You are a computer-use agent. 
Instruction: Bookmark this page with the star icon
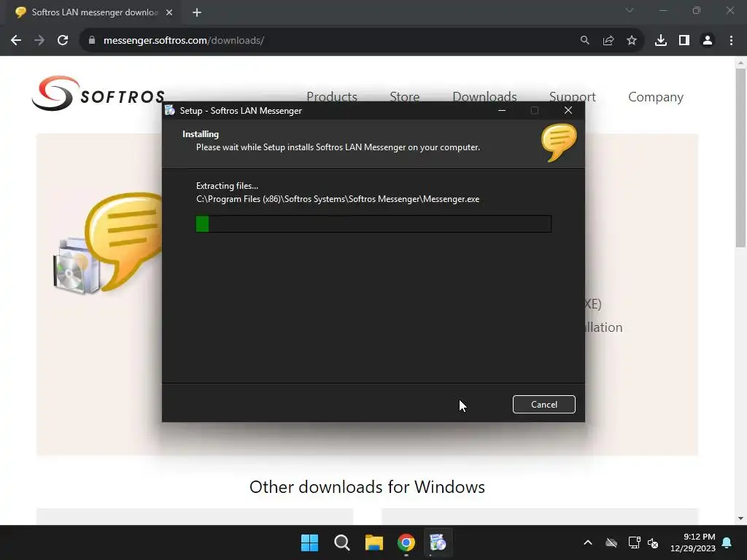[632, 41]
